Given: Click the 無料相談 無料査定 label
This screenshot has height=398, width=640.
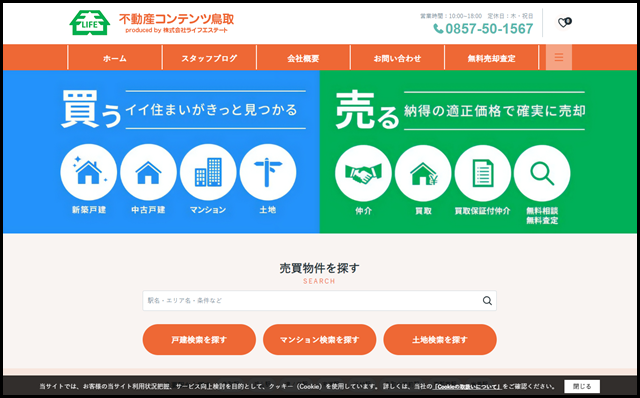Looking at the screenshot, I should pyautogui.click(x=542, y=216).
